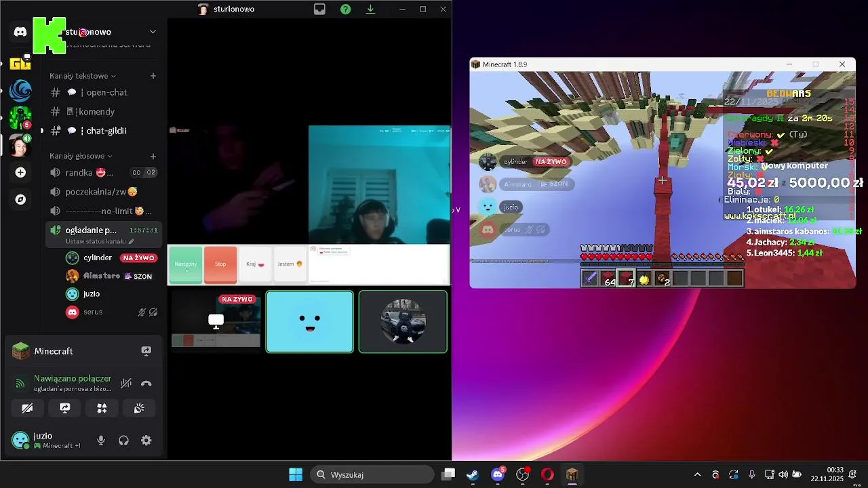Open Activities rocket icon in voice panel
This screenshot has width=868, height=488.
point(102,408)
